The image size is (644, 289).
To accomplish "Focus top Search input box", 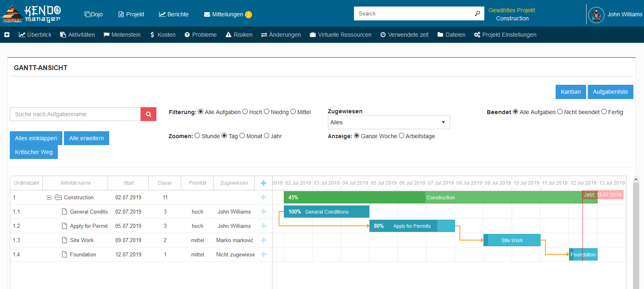I will coord(413,13).
